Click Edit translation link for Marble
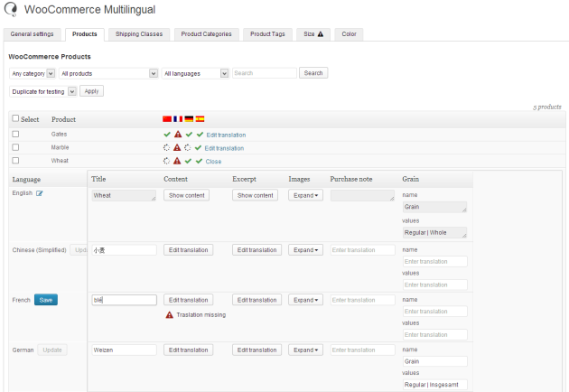The height and width of the screenshot is (392, 569). tap(224, 148)
